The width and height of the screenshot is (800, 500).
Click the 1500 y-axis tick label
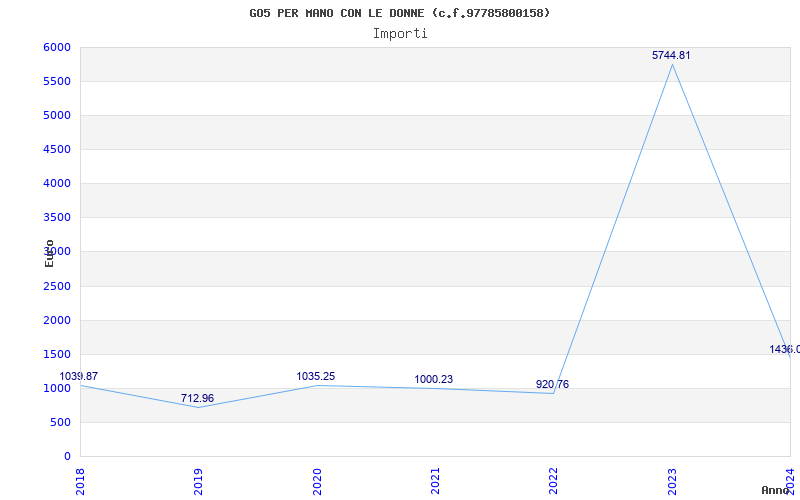pyautogui.click(x=57, y=355)
